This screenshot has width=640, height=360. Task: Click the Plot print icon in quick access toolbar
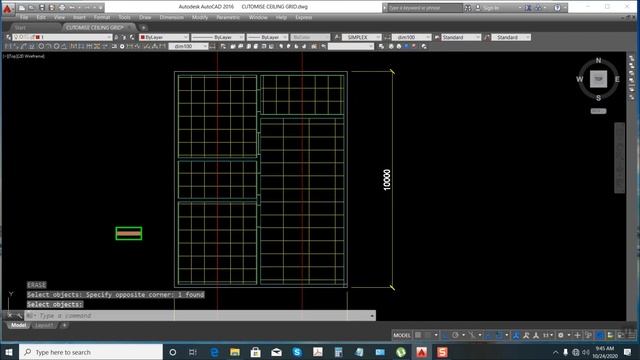pyautogui.click(x=62, y=8)
